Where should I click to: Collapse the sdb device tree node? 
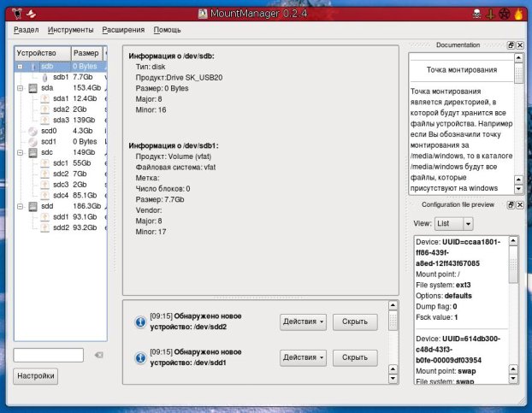(20, 67)
